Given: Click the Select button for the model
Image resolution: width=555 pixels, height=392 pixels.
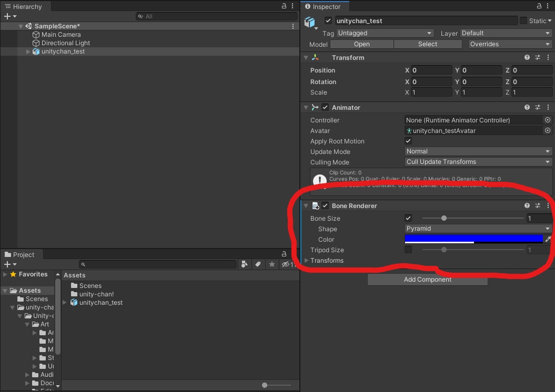Looking at the screenshot, I should click(427, 44).
